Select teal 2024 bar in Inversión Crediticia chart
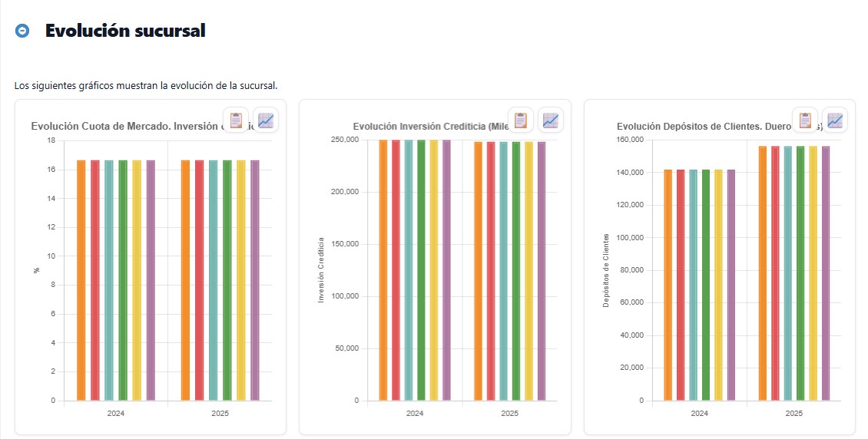The height and width of the screenshot is (439, 868). tap(409, 270)
